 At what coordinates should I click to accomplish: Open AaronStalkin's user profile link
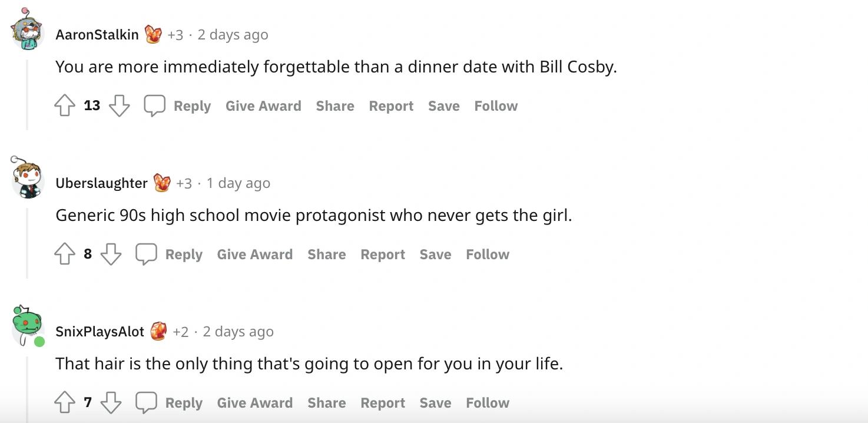(x=97, y=35)
